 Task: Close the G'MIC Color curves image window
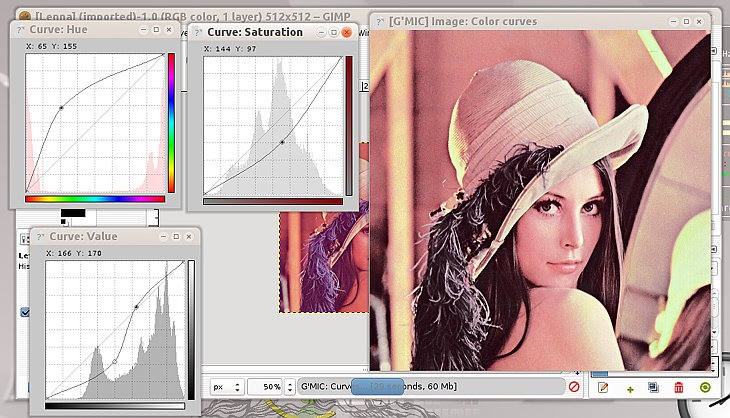(699, 21)
